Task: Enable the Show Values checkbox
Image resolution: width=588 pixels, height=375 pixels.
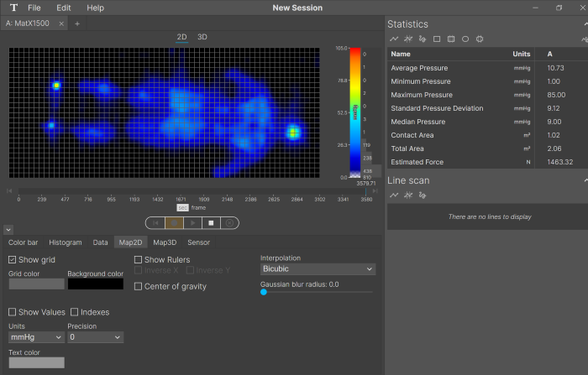Action: (13, 312)
